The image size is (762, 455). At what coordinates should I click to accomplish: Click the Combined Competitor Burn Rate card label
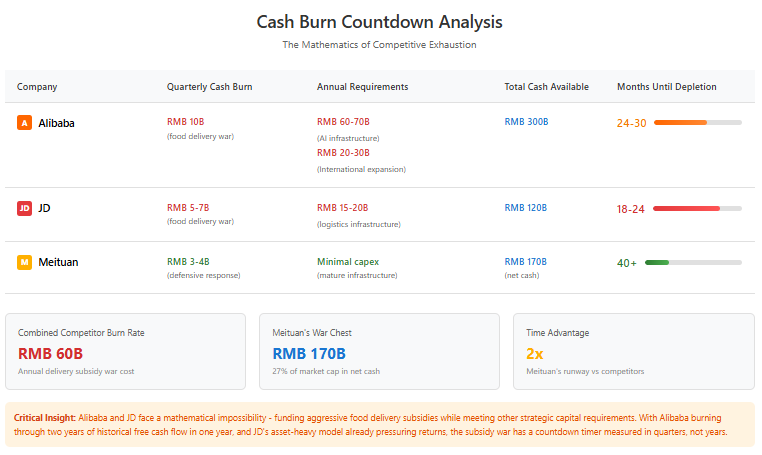click(x=81, y=332)
